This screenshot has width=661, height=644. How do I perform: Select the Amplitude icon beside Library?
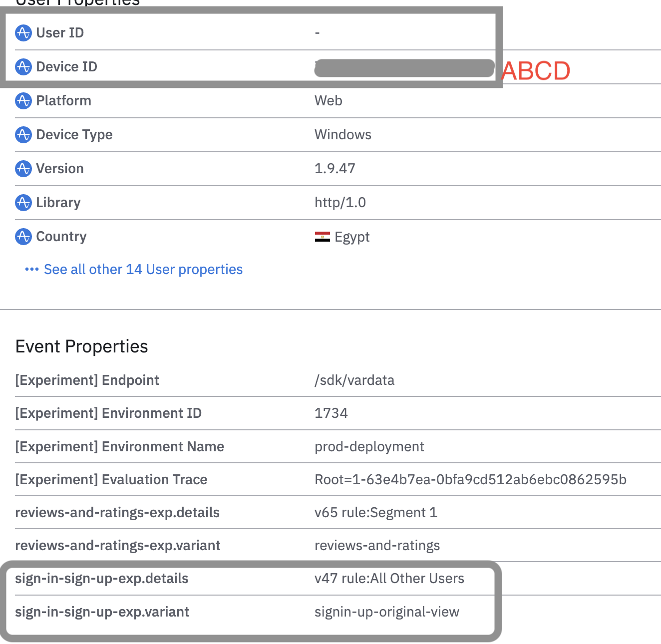[x=23, y=203]
